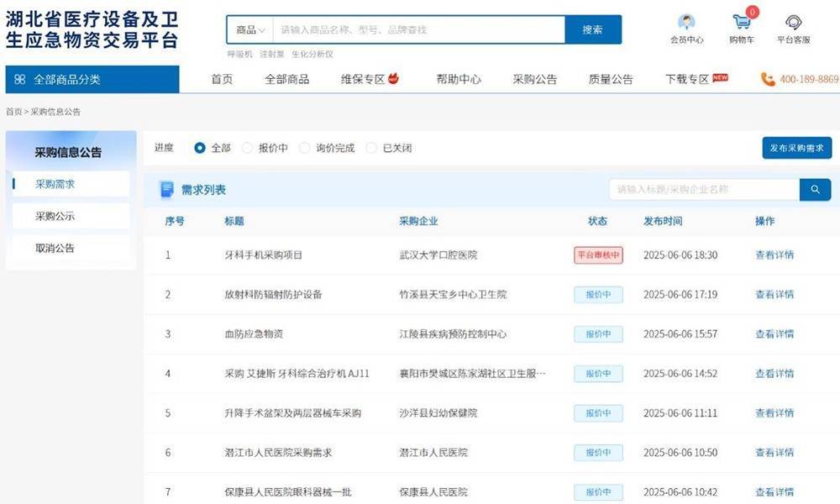
Task: Click the NEW badge on 下载专区
Action: pos(720,77)
